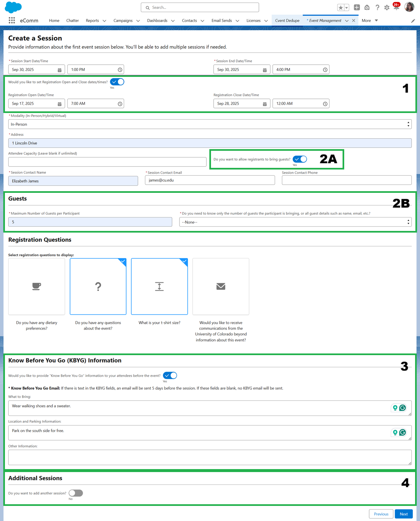The width and height of the screenshot is (420, 521).
Task: Switch to the Cvent Dedupe tab
Action: (x=287, y=20)
